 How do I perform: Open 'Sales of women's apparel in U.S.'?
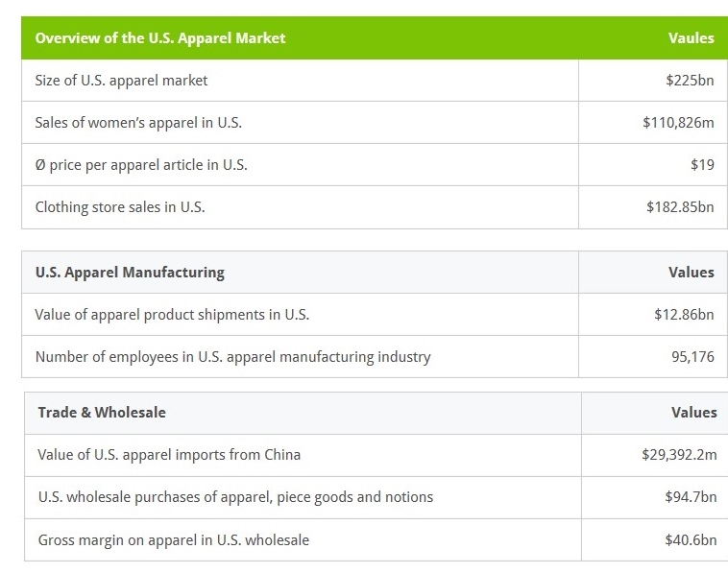coord(138,123)
